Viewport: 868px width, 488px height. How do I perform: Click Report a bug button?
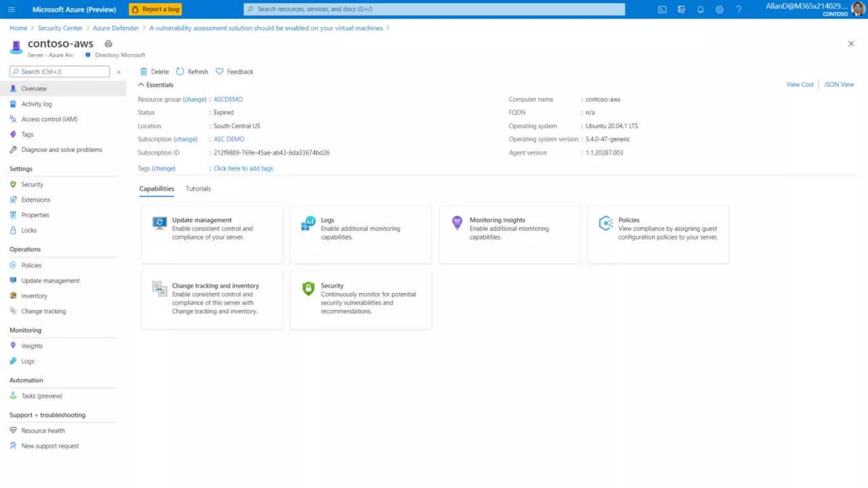coord(156,9)
